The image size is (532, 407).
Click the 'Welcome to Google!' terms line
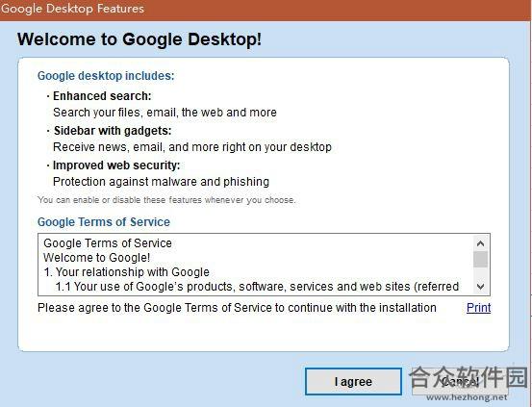97,258
